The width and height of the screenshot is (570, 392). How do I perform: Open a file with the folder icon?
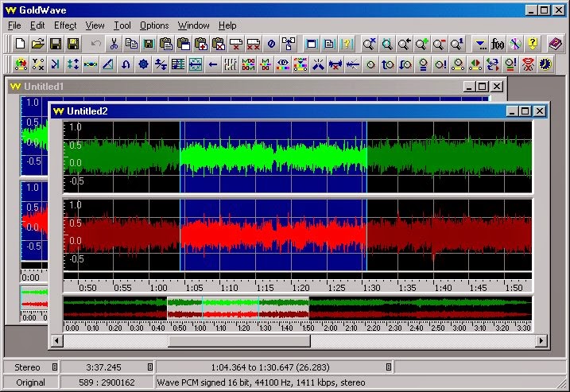37,44
